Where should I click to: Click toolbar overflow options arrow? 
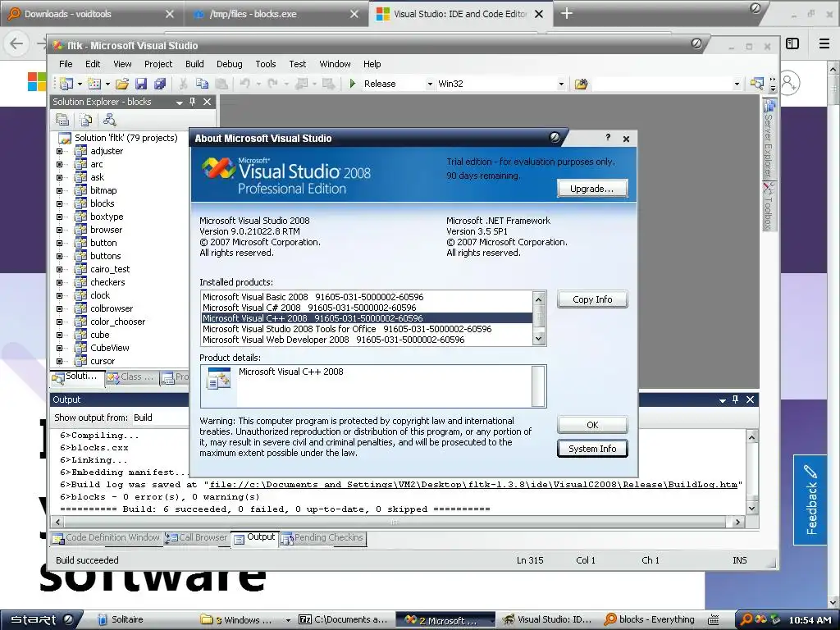pos(773,84)
